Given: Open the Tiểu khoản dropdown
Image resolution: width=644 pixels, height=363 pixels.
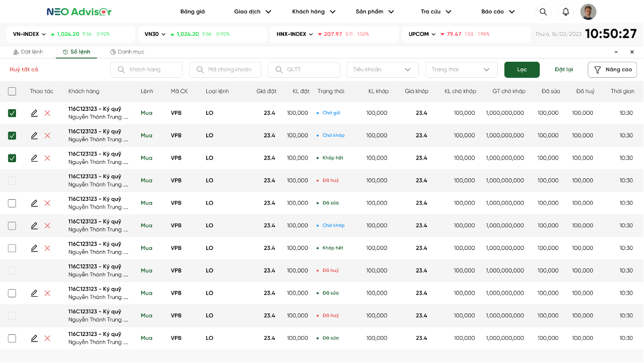Looking at the screenshot, I should click(382, 70).
